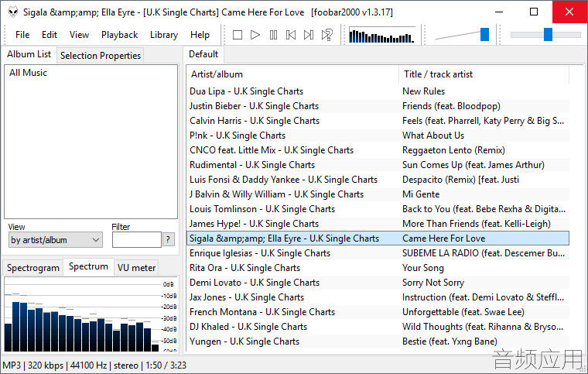Select the Default playlist tab
Image resolution: width=588 pixels, height=374 pixels.
click(x=203, y=54)
